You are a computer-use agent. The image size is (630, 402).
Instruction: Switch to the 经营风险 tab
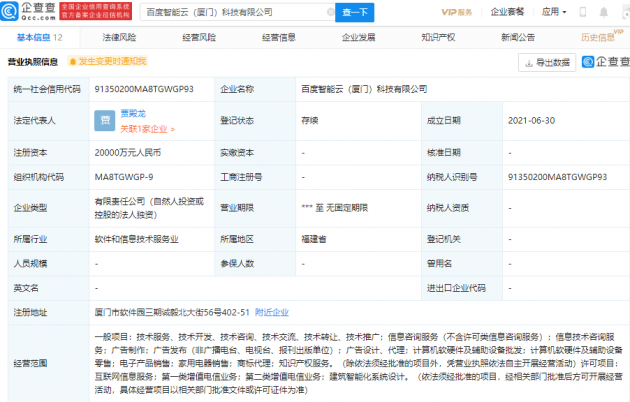[199, 37]
